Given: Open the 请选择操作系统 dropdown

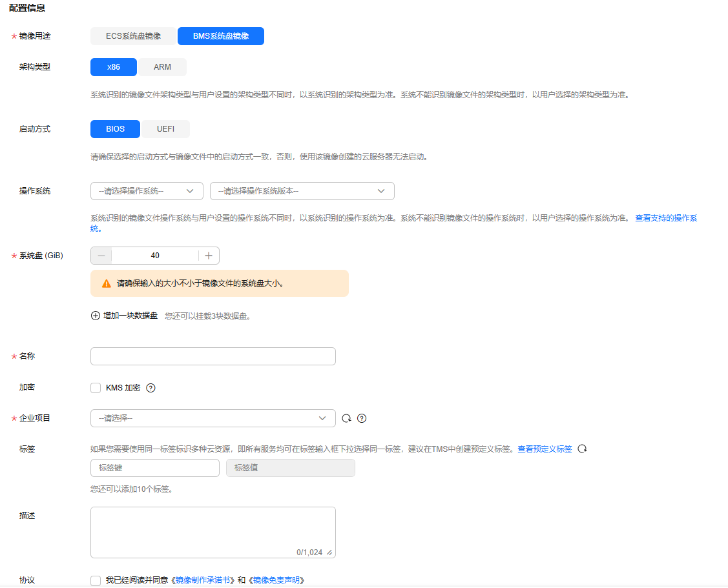Looking at the screenshot, I should 147,191.
